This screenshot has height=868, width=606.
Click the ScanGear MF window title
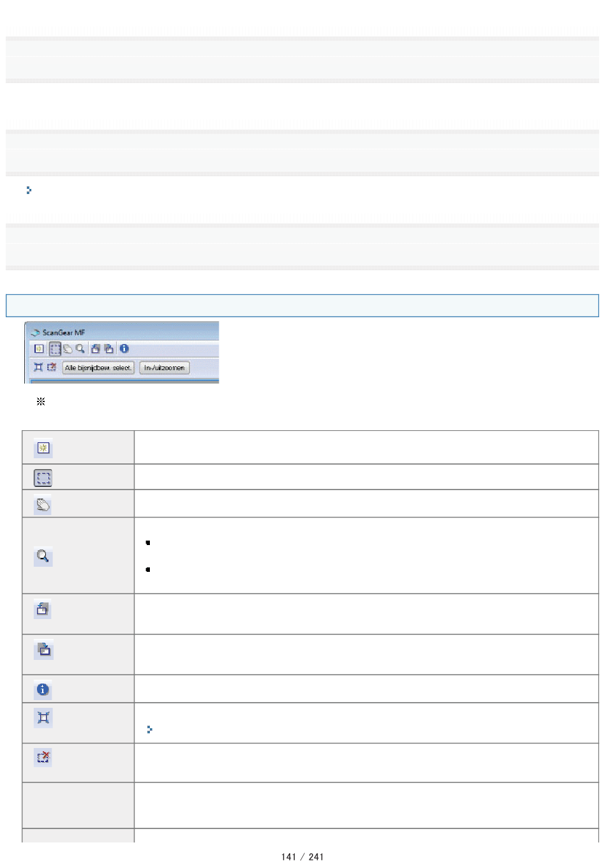coord(64,333)
